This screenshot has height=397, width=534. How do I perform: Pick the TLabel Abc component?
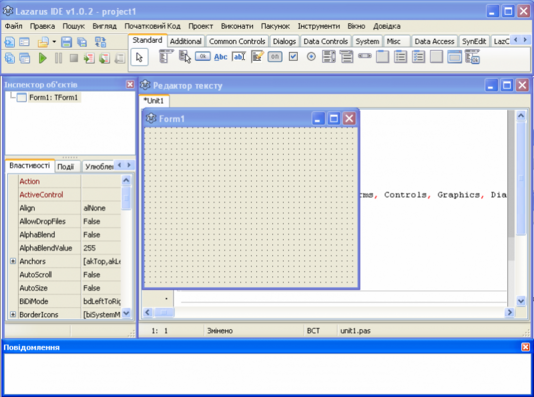(x=221, y=57)
